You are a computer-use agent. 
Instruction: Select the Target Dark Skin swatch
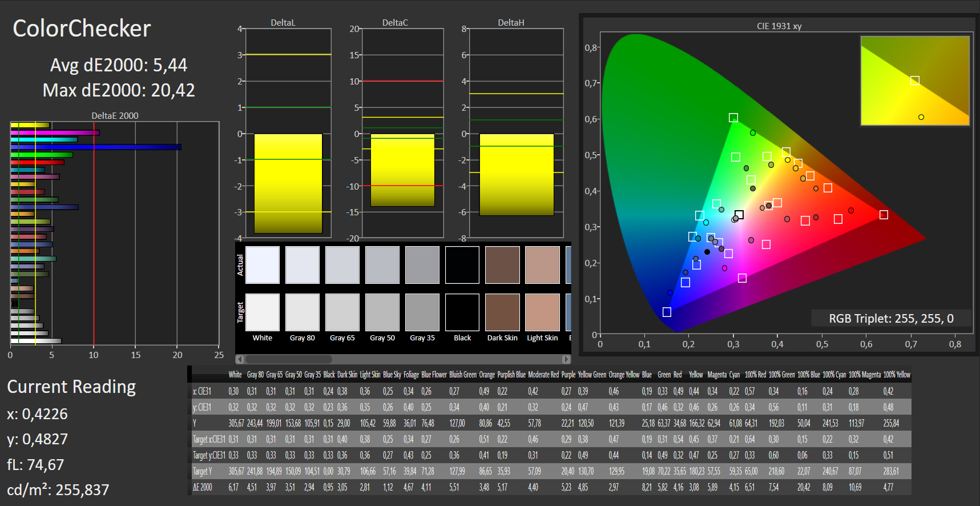[x=502, y=312]
